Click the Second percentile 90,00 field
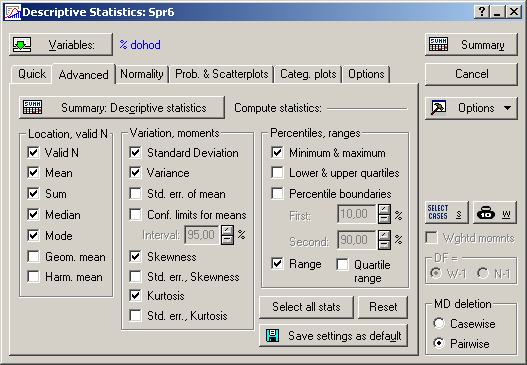The width and height of the screenshot is (527, 365). pyautogui.click(x=357, y=240)
